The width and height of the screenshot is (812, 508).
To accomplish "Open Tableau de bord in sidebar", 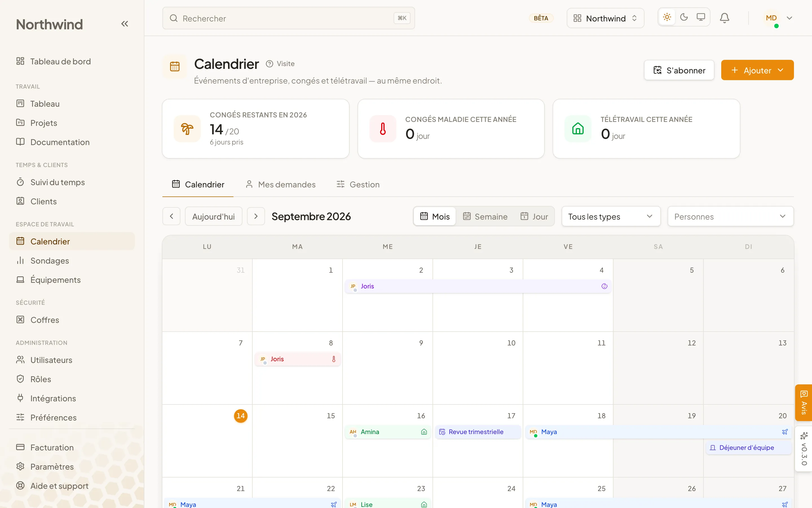I will (72, 62).
